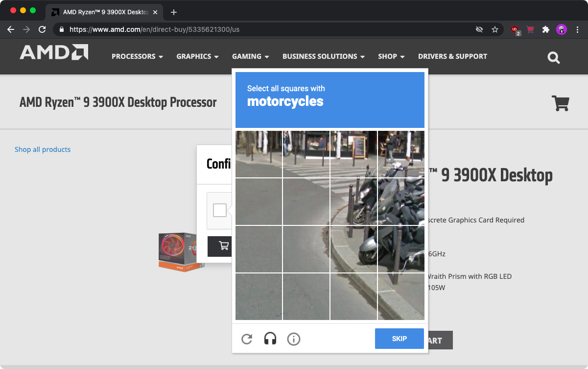The width and height of the screenshot is (588, 369).
Task: Select the tile showing the motorcycle front wheel
Action: (x=354, y=249)
